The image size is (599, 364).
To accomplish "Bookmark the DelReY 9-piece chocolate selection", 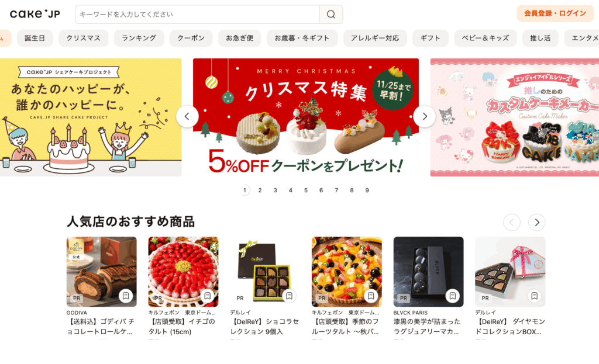I will [x=289, y=296].
